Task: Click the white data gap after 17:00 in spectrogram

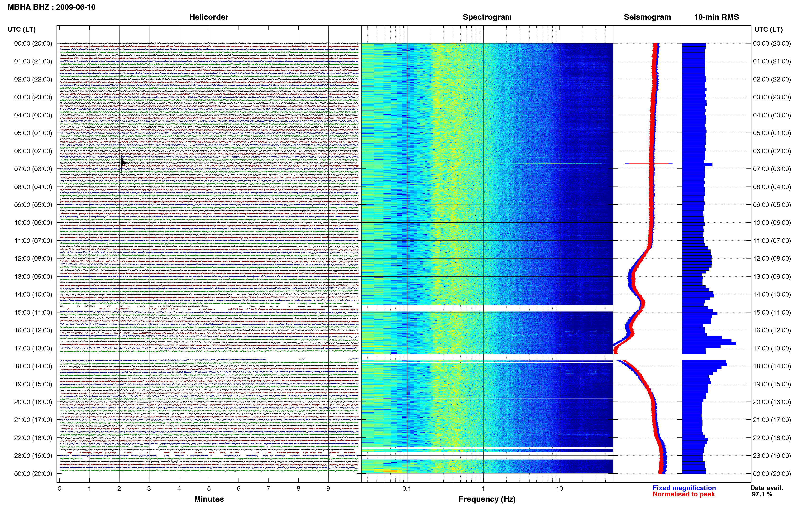Action: click(x=487, y=357)
